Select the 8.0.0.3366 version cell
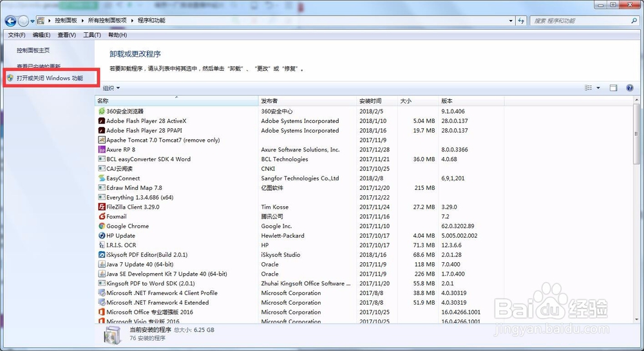 point(454,149)
